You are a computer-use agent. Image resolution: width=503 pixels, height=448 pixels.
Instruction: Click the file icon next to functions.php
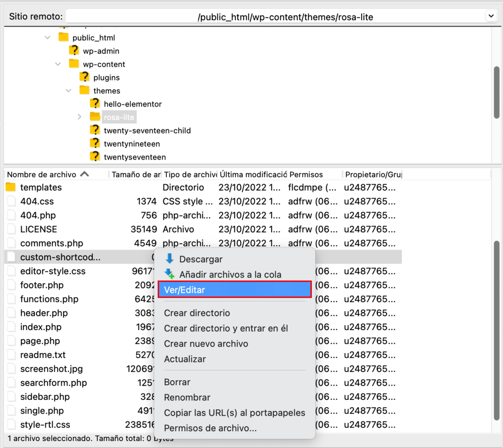(x=11, y=299)
